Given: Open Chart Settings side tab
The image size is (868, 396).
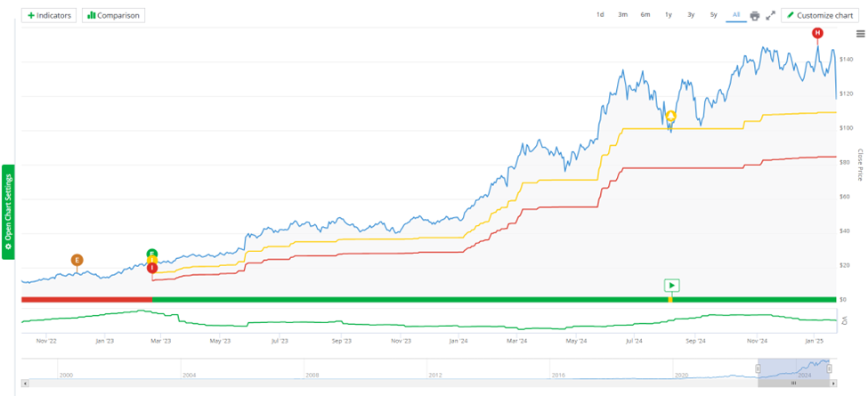Looking at the screenshot, I should coord(8,211).
